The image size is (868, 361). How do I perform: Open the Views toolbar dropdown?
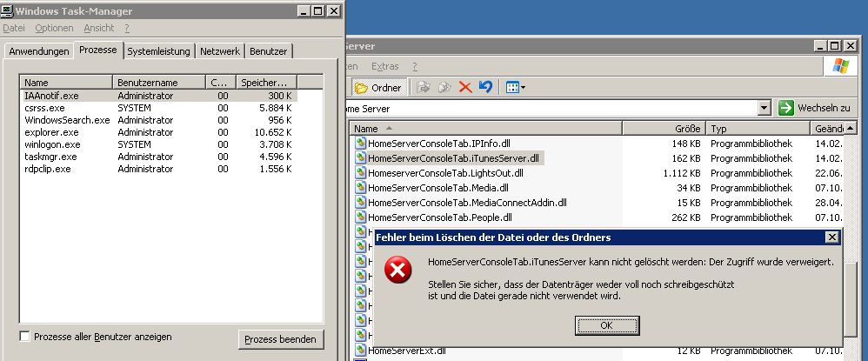click(x=516, y=88)
